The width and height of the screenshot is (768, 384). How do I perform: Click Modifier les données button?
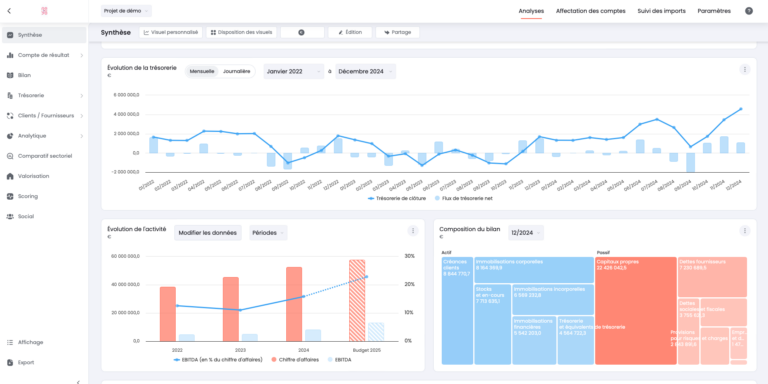point(208,233)
